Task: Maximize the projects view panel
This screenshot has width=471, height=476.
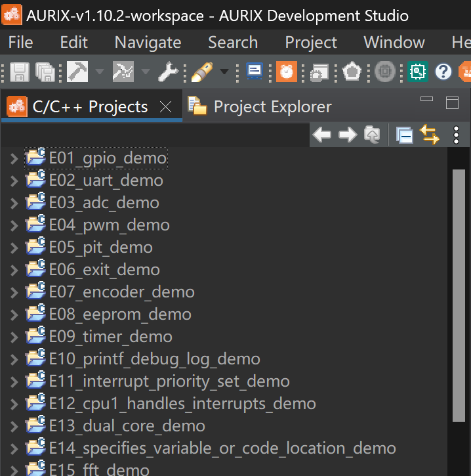Action: pyautogui.click(x=452, y=102)
